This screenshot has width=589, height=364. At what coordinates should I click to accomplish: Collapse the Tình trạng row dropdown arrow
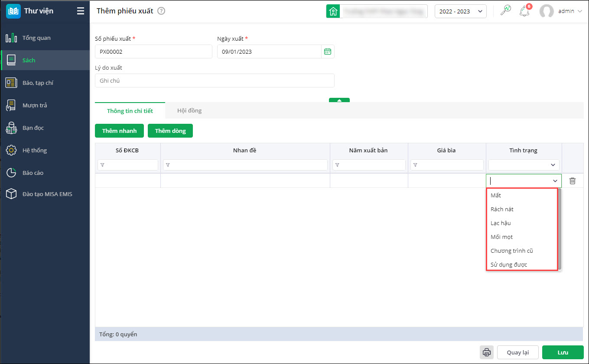pyautogui.click(x=555, y=181)
